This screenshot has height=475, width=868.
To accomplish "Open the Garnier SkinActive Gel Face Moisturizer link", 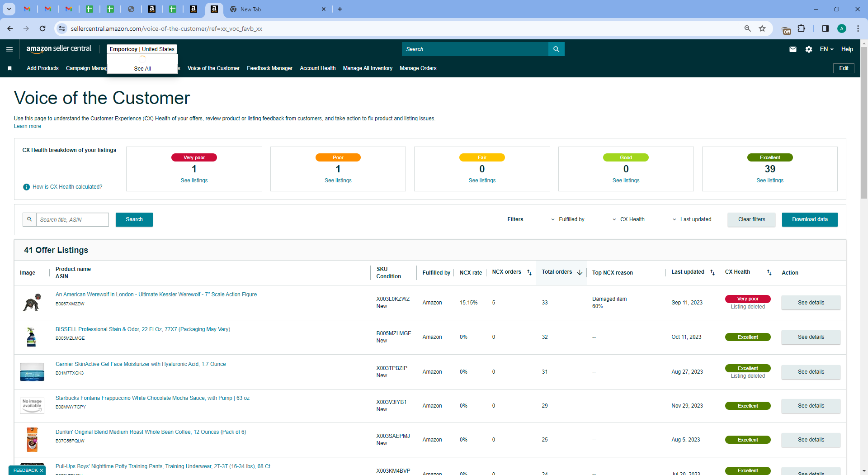I will (x=141, y=364).
